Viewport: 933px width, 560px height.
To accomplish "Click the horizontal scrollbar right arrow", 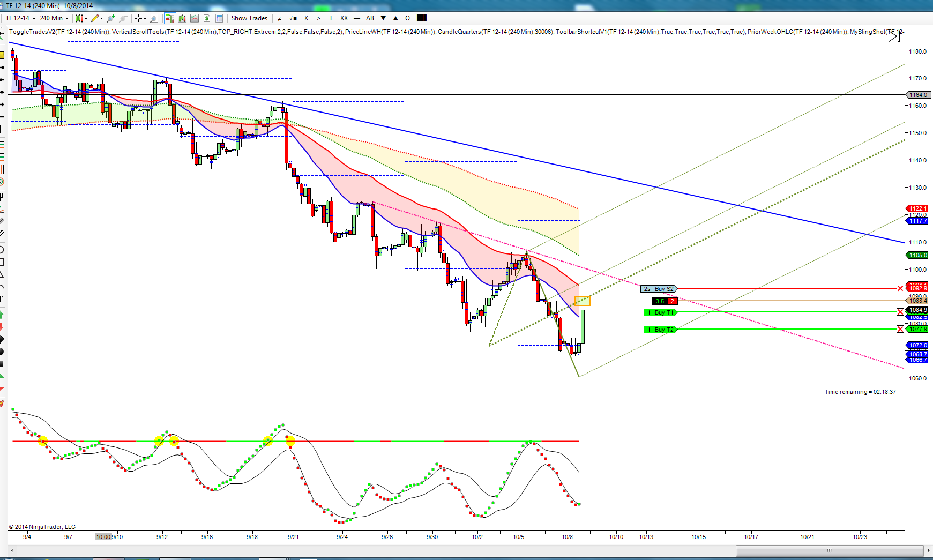I will coord(929,550).
